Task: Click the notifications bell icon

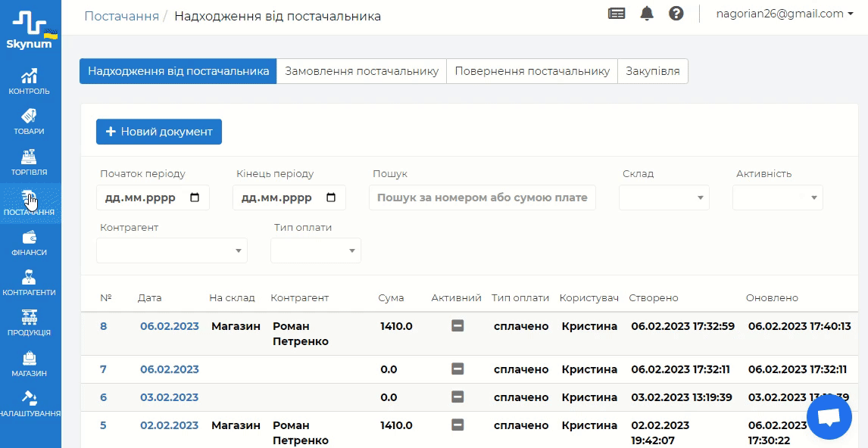Action: tap(647, 14)
